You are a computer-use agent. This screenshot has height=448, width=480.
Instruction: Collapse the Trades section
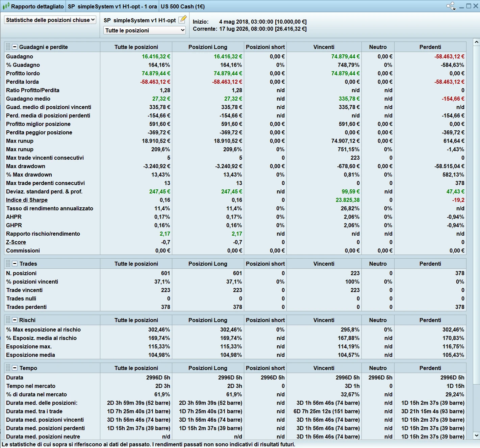tap(15, 264)
